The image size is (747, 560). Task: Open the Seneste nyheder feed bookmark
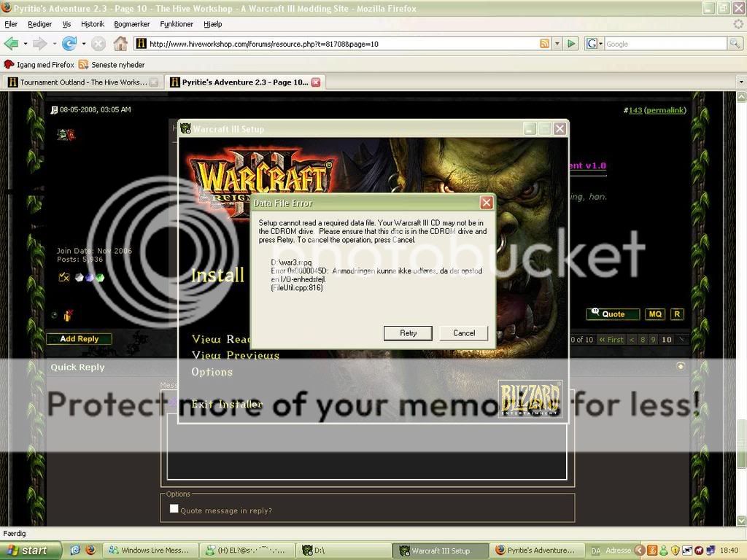coord(112,64)
